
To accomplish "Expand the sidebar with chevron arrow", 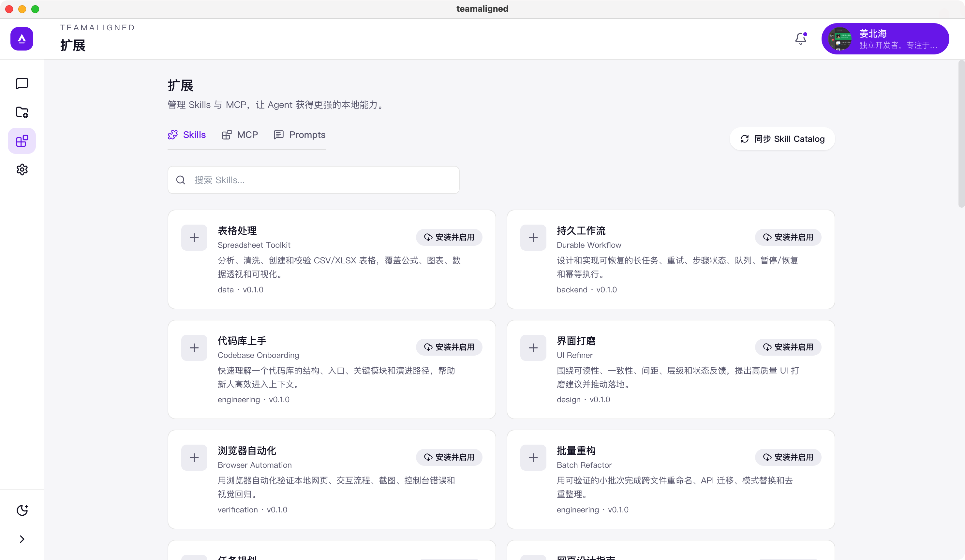I will click(x=22, y=539).
